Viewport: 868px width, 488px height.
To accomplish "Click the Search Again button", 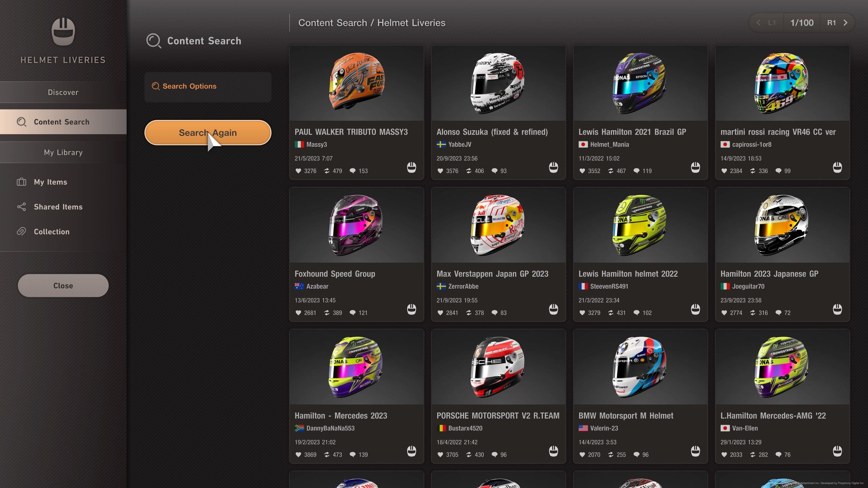I will coord(208,133).
